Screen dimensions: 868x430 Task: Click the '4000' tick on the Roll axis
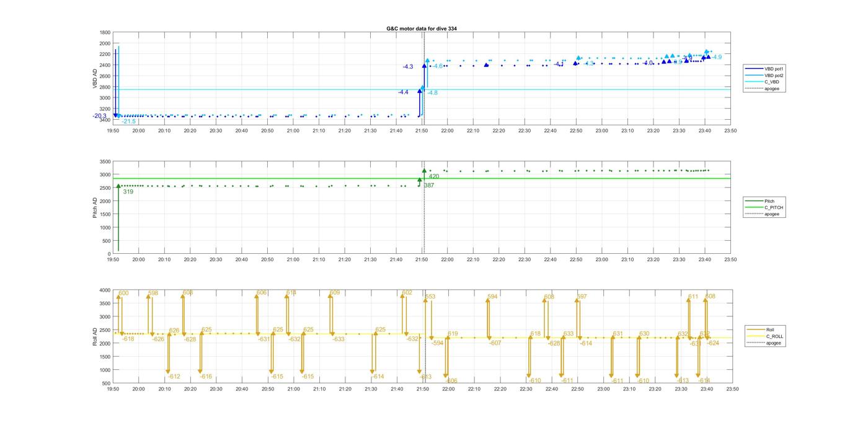tap(105, 290)
